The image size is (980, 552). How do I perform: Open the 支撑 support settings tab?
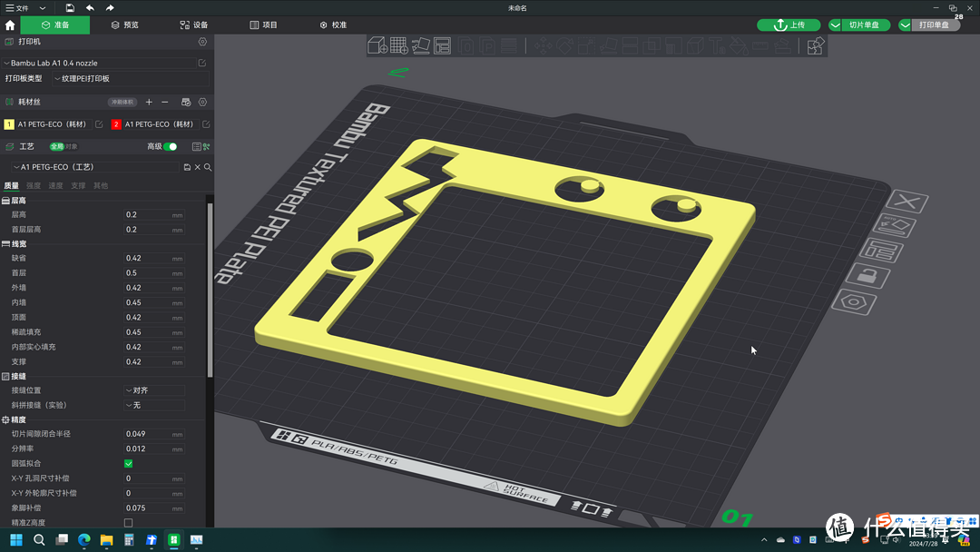click(x=78, y=186)
